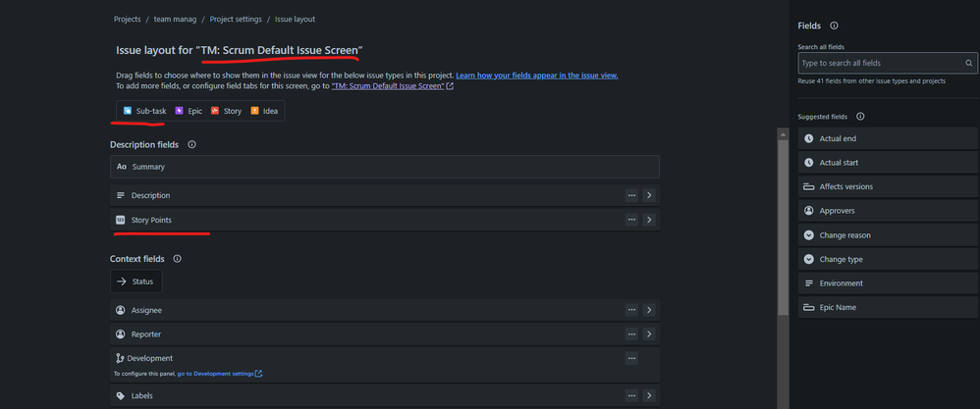Click the vertical scrollbar of the layout panel
The image size is (980, 409).
tap(783, 269)
